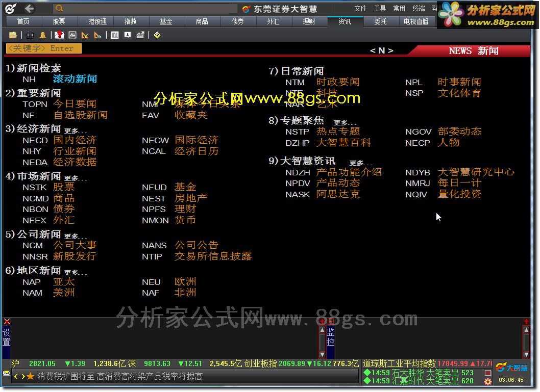The image size is (540, 392).
Task: Open the 工具 menu
Action: (x=380, y=8)
